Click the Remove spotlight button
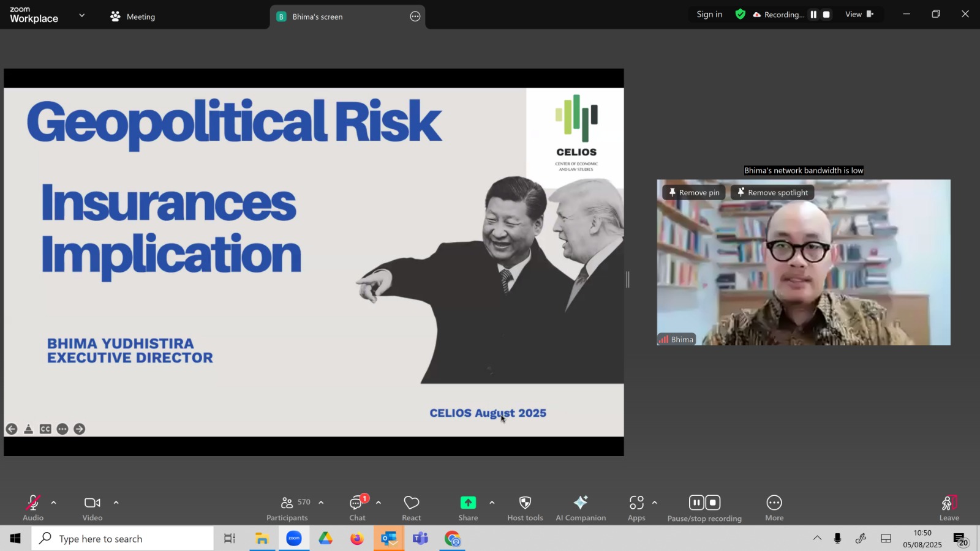 pos(772,192)
